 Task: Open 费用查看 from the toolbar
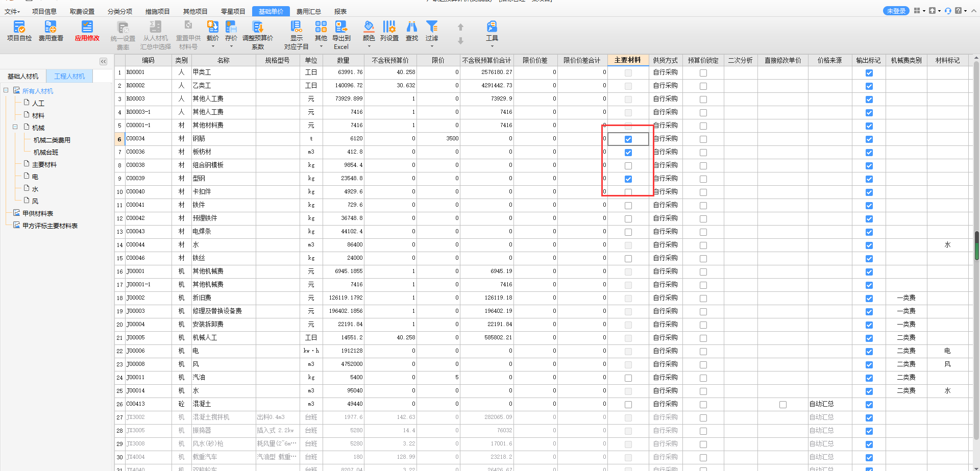(x=51, y=31)
